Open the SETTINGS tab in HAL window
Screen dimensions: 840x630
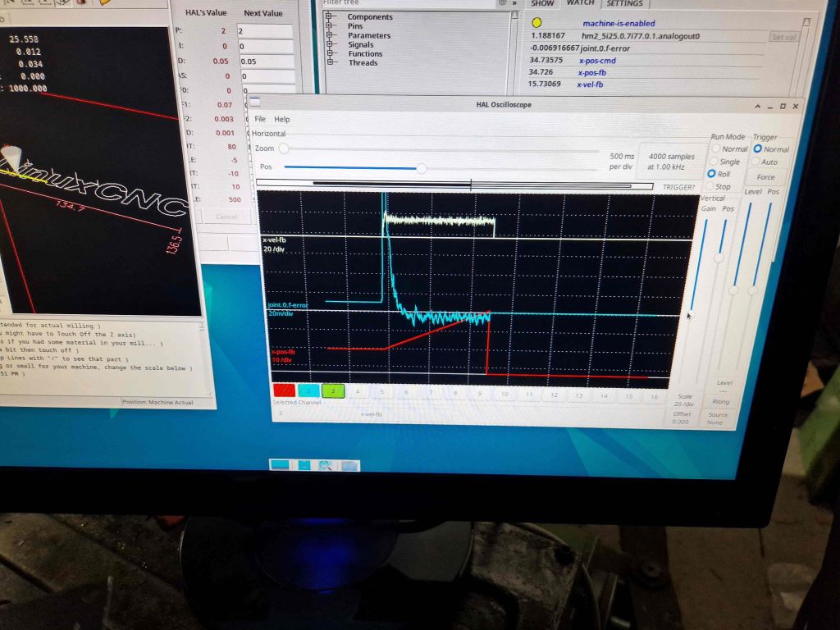tap(624, 4)
